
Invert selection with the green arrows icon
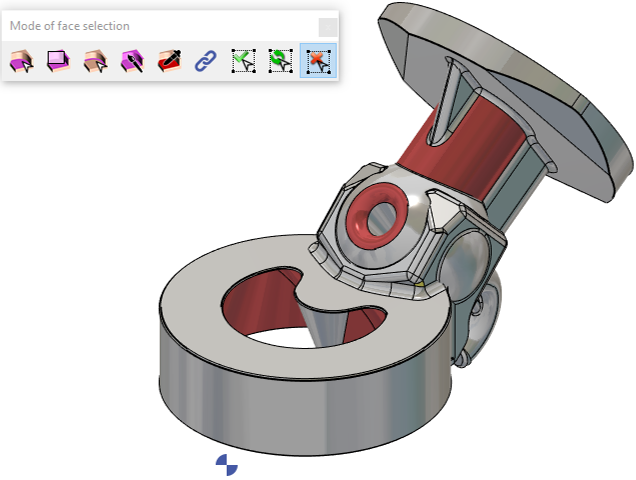point(279,61)
